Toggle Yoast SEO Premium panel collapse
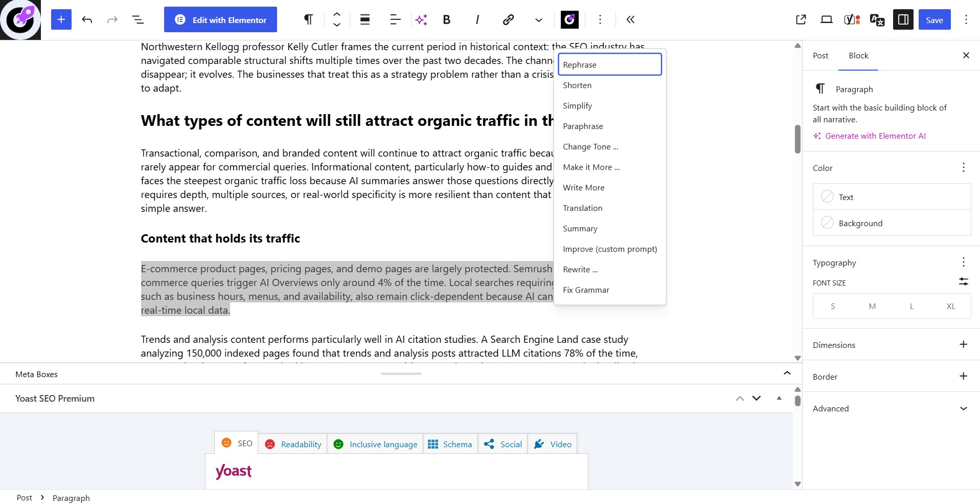The image size is (980, 504). point(779,398)
